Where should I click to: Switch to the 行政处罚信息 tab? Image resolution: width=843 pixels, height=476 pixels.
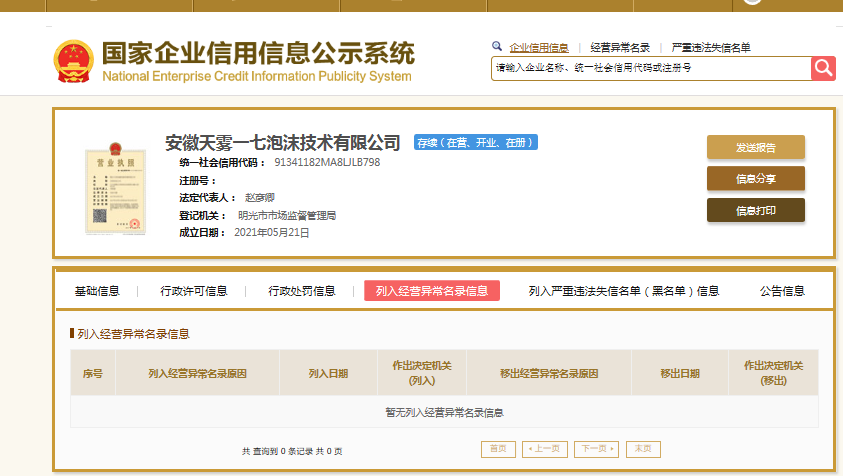coord(302,291)
